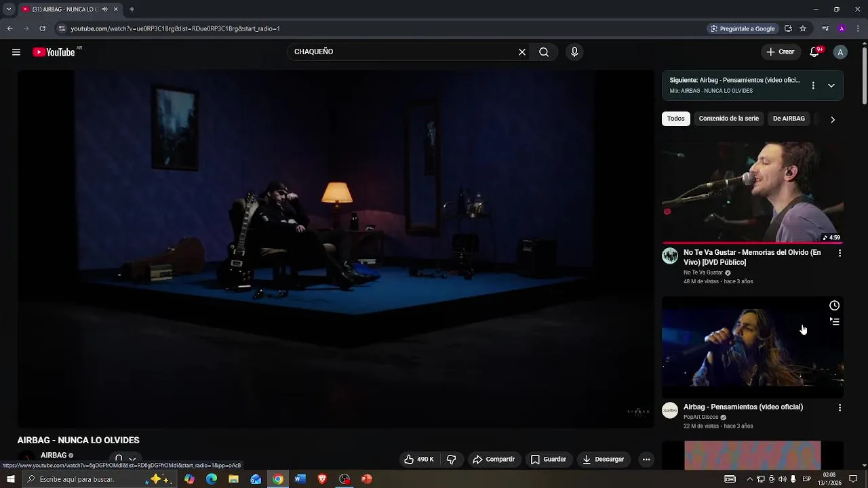Viewport: 868px width, 488px height.
Task: Open the Windows Start menu
Action: click(10, 479)
